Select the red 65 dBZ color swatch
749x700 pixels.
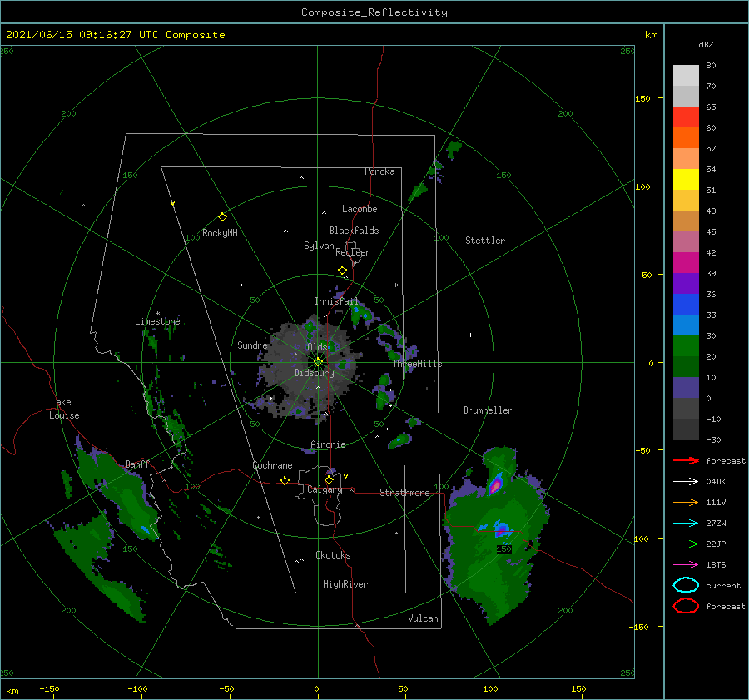[686, 117]
